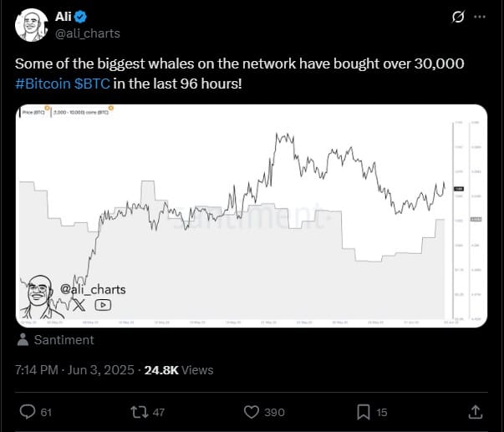504x432 pixels.
Task: Bookmark this tweet
Action: 364,413
